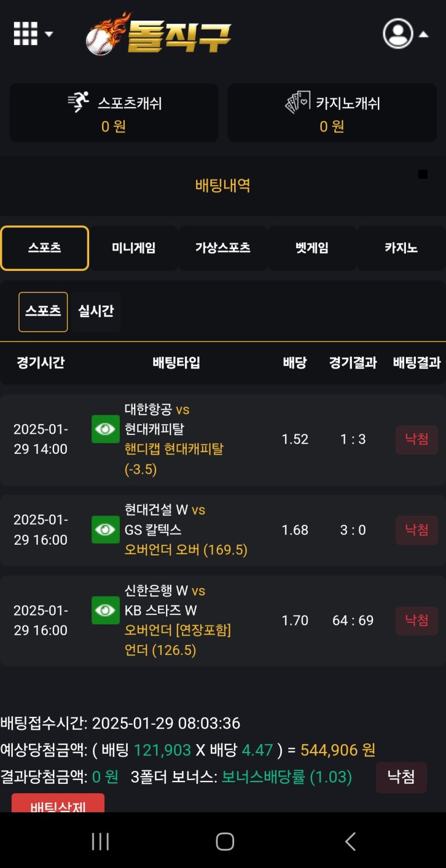Toggle eye icon for 현대건설 vs GS 칼텍스 match

click(x=105, y=530)
